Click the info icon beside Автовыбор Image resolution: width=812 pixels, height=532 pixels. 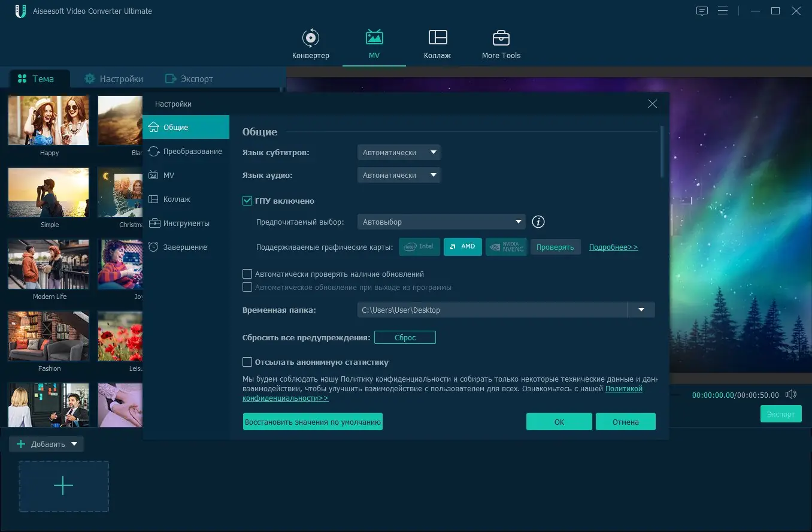pyautogui.click(x=538, y=222)
